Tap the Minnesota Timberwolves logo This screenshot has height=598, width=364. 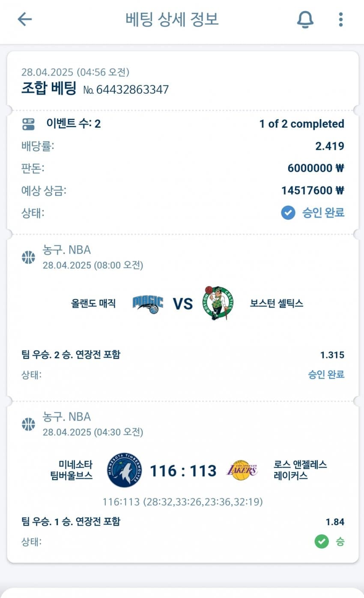coord(124,470)
